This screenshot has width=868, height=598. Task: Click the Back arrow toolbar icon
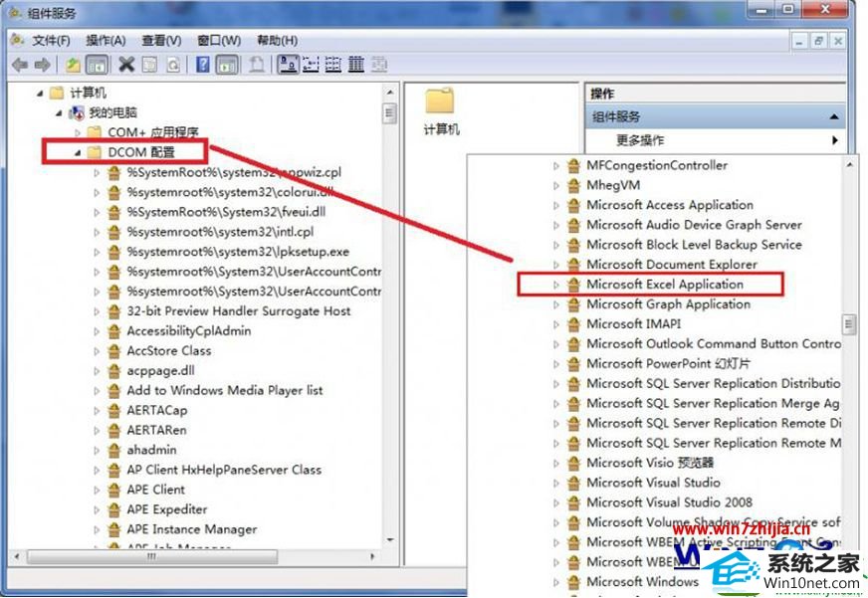20,65
